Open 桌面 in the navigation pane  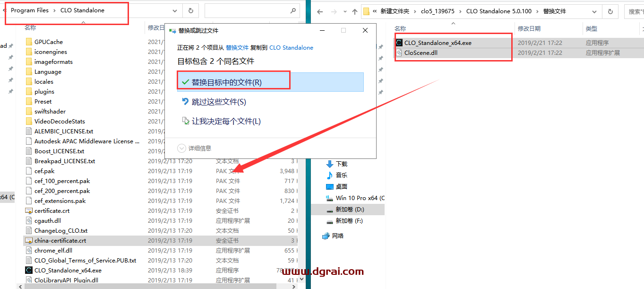tap(342, 186)
